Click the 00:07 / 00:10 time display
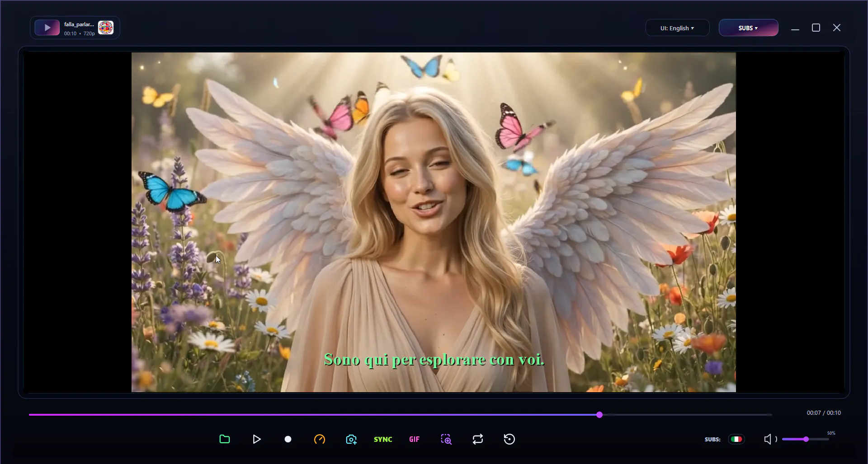The height and width of the screenshot is (464, 868). coord(824,413)
